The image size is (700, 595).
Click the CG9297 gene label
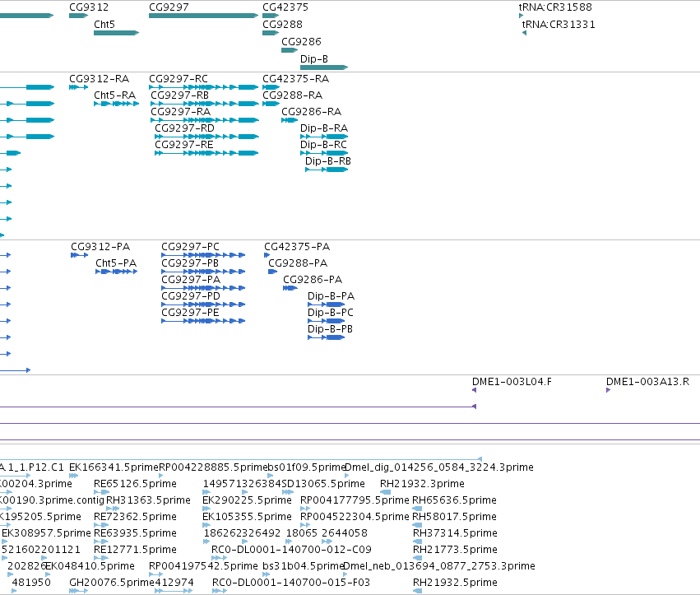(x=169, y=7)
